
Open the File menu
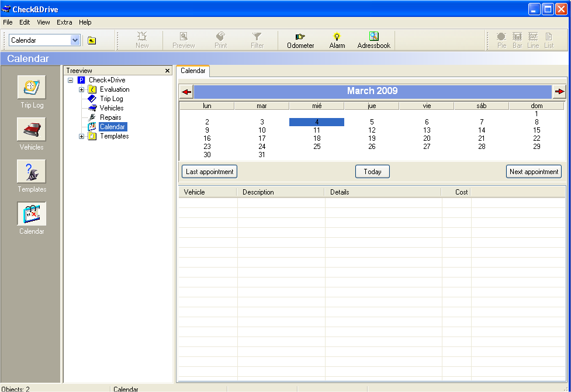coord(8,22)
